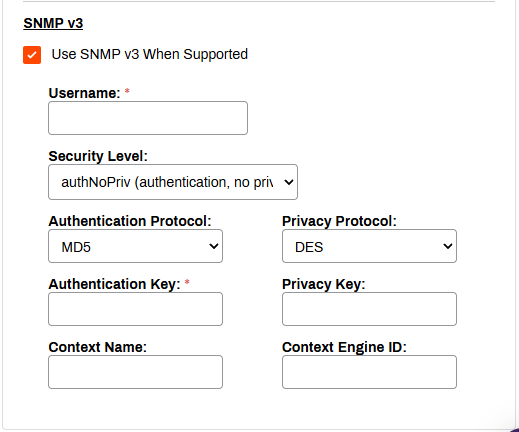
Task: Click the Context Engine ID label
Action: click(344, 347)
